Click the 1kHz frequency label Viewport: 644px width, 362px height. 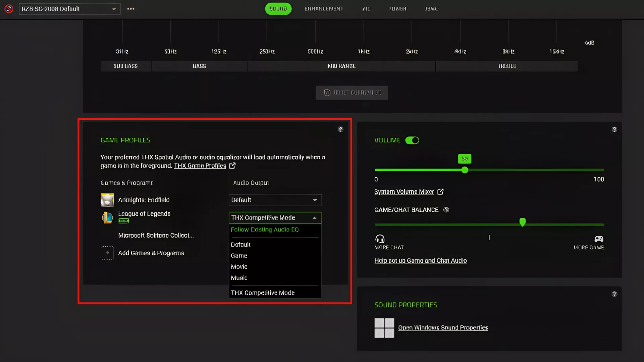(x=364, y=52)
